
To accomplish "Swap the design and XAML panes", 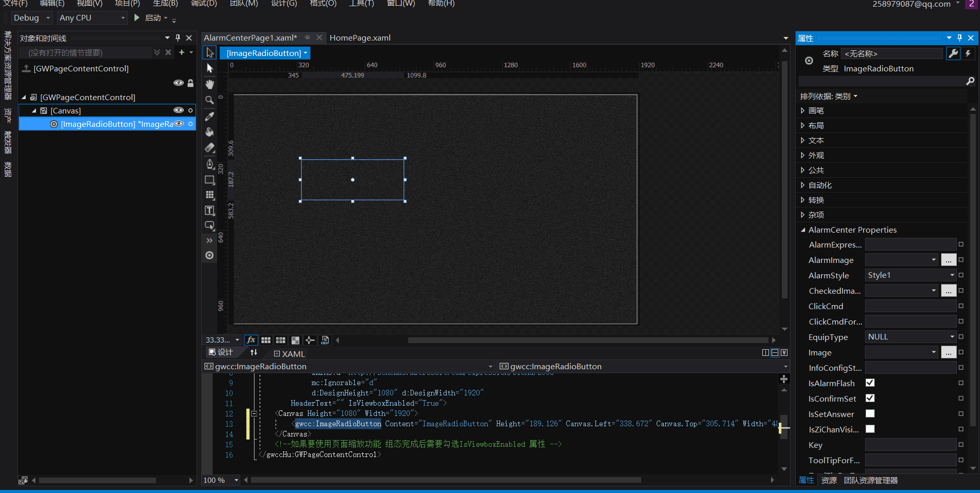I will pos(254,352).
